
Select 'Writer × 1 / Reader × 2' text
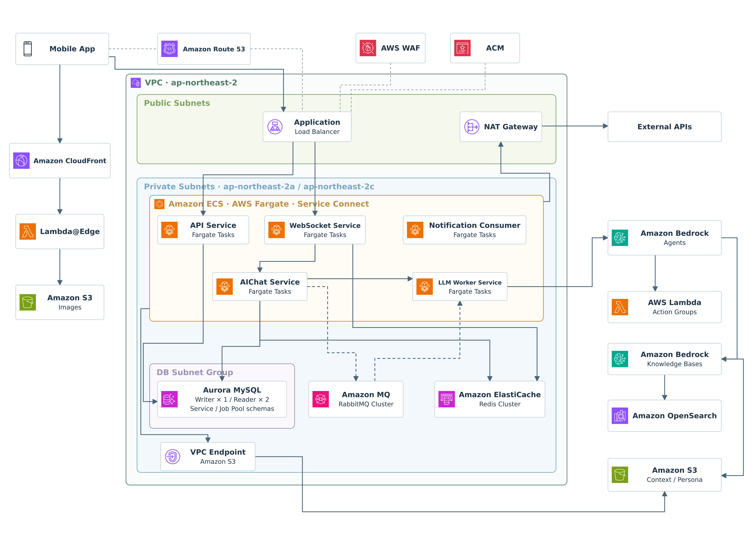click(x=232, y=399)
